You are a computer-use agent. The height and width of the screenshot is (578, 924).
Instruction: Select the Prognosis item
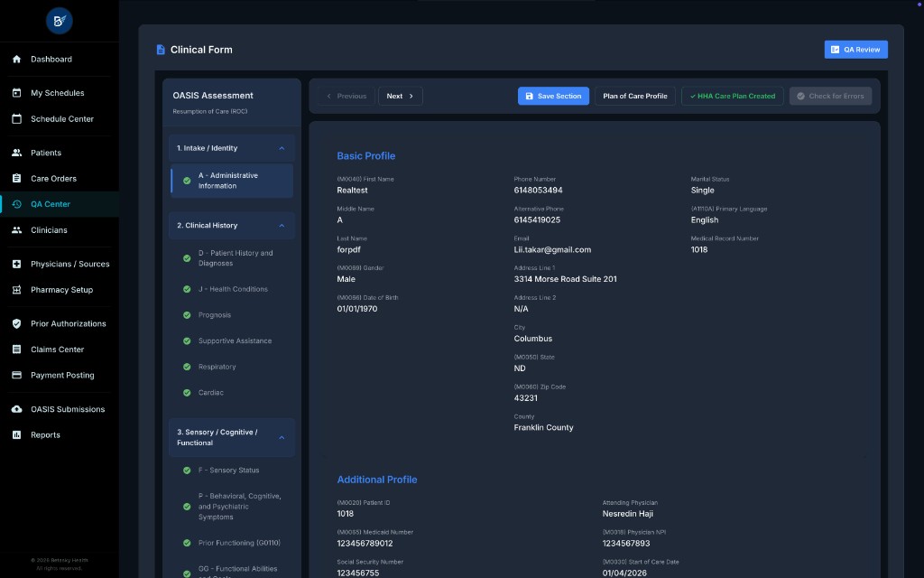pyautogui.click(x=232, y=315)
